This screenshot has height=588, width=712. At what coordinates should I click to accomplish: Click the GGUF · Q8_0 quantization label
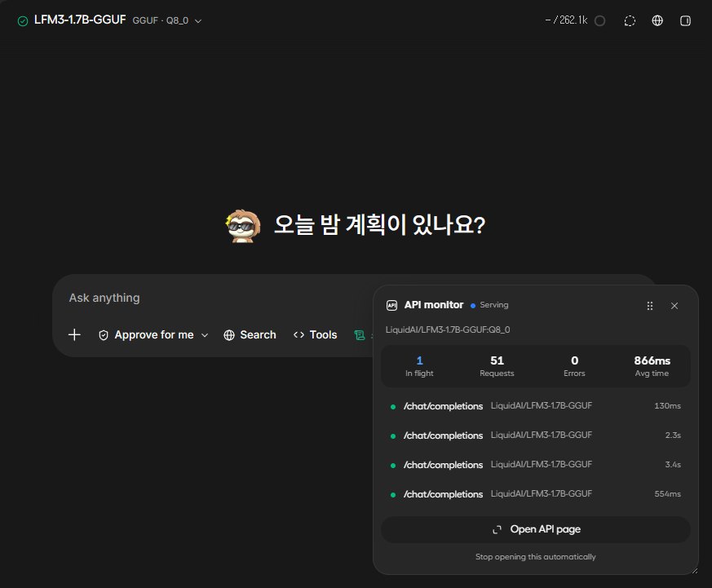point(161,20)
